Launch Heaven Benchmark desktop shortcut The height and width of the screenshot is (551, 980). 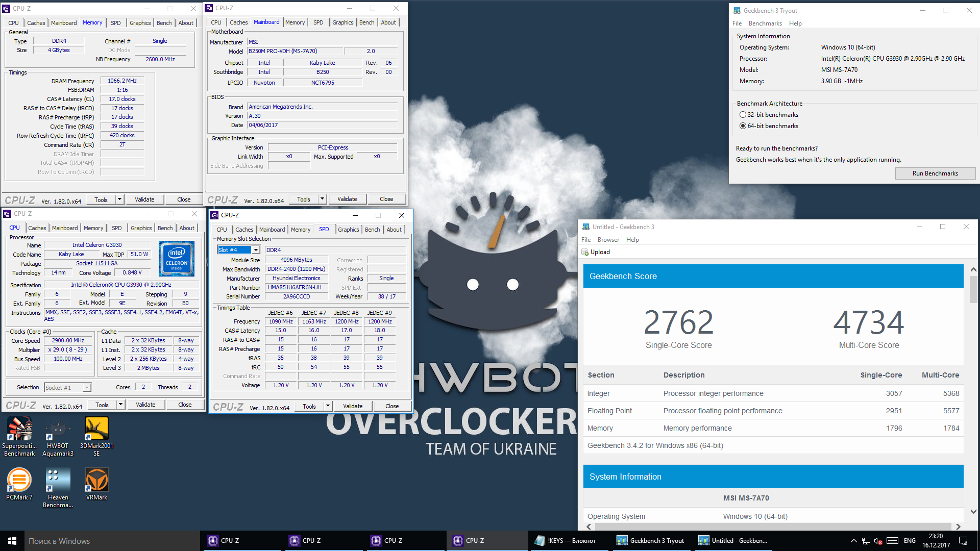[58, 488]
